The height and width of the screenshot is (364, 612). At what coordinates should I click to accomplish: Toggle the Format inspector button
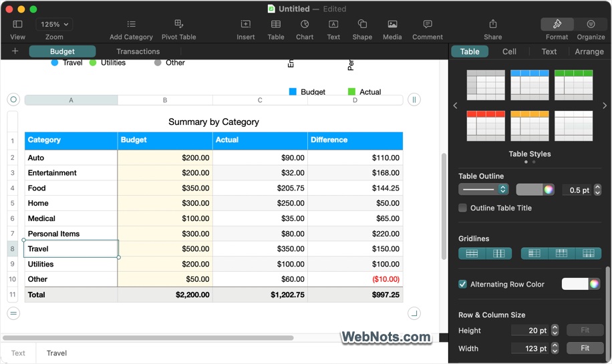pyautogui.click(x=557, y=24)
